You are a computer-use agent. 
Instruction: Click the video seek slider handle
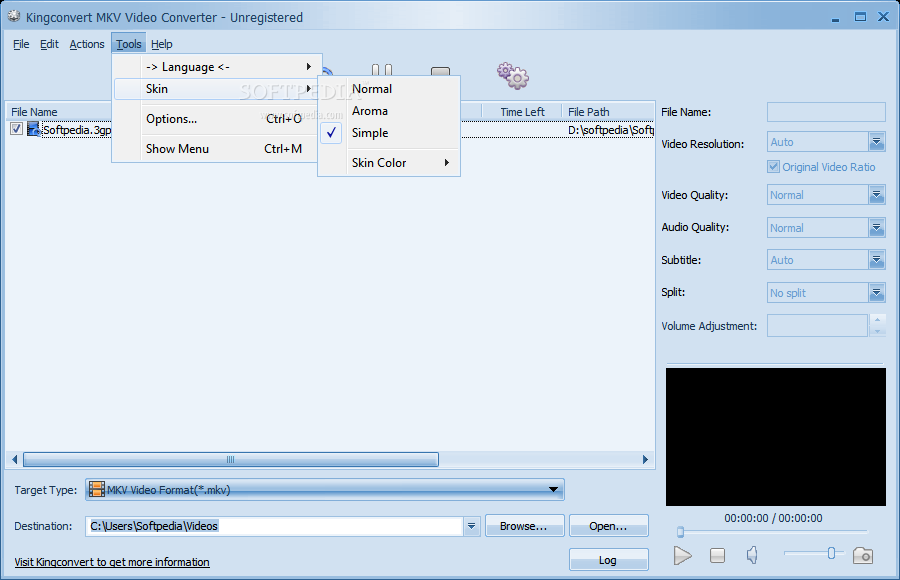680,532
